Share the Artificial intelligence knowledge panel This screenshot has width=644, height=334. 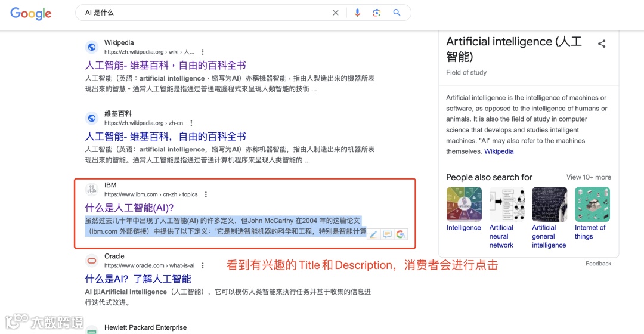pyautogui.click(x=602, y=44)
